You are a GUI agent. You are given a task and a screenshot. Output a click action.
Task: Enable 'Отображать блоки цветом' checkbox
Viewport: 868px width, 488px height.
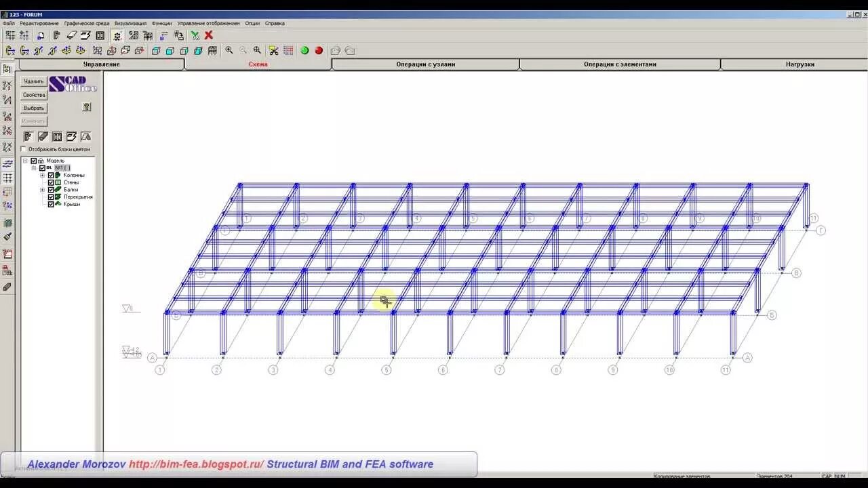click(24, 149)
